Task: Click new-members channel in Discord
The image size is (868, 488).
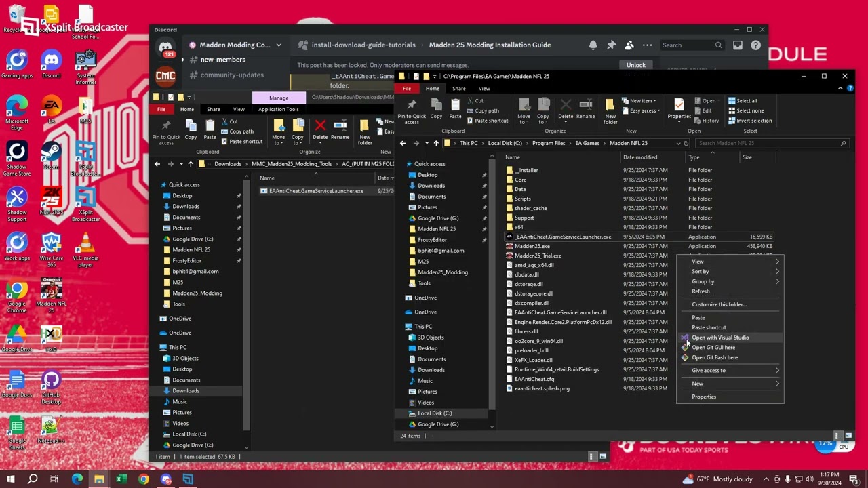Action: tap(222, 60)
